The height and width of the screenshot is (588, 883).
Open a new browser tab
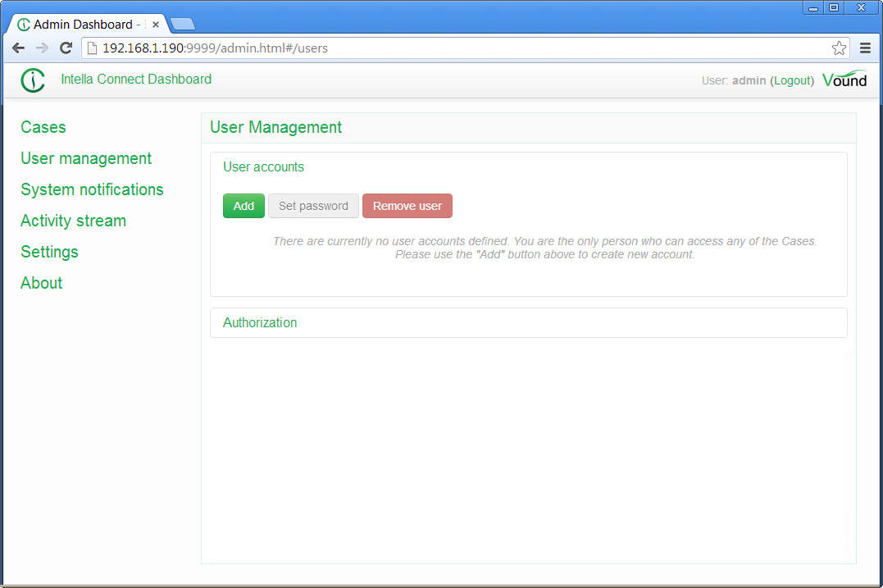click(182, 25)
